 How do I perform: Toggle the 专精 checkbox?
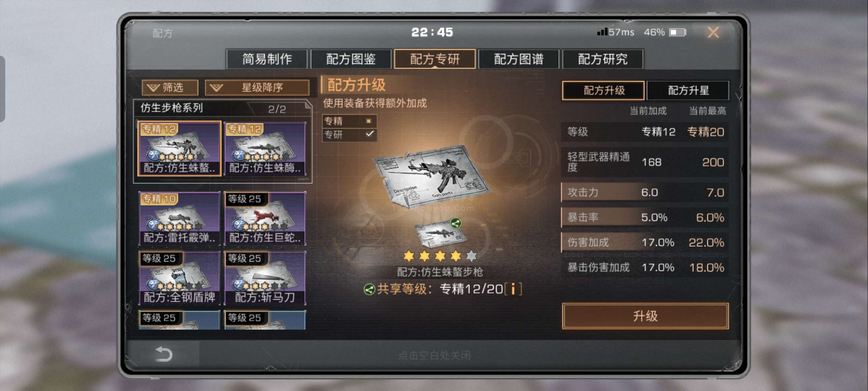[x=369, y=121]
